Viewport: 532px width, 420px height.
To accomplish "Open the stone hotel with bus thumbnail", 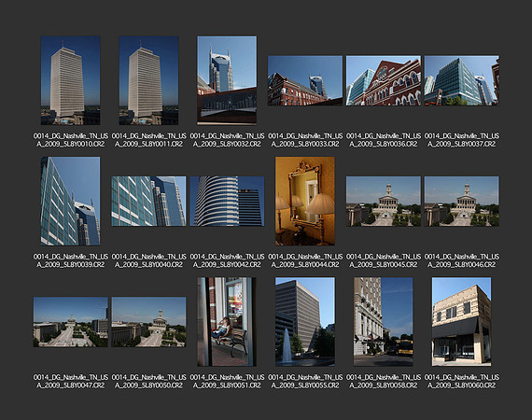I will 384,322.
